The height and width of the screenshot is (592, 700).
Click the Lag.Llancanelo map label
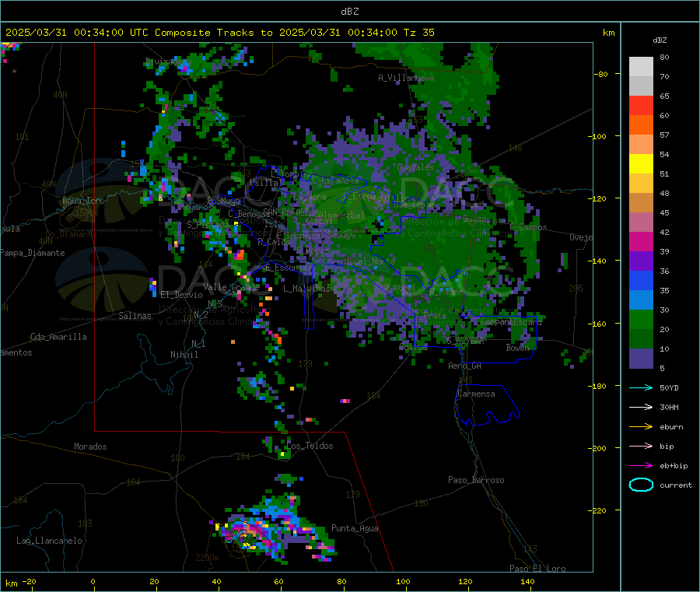pos(49,541)
